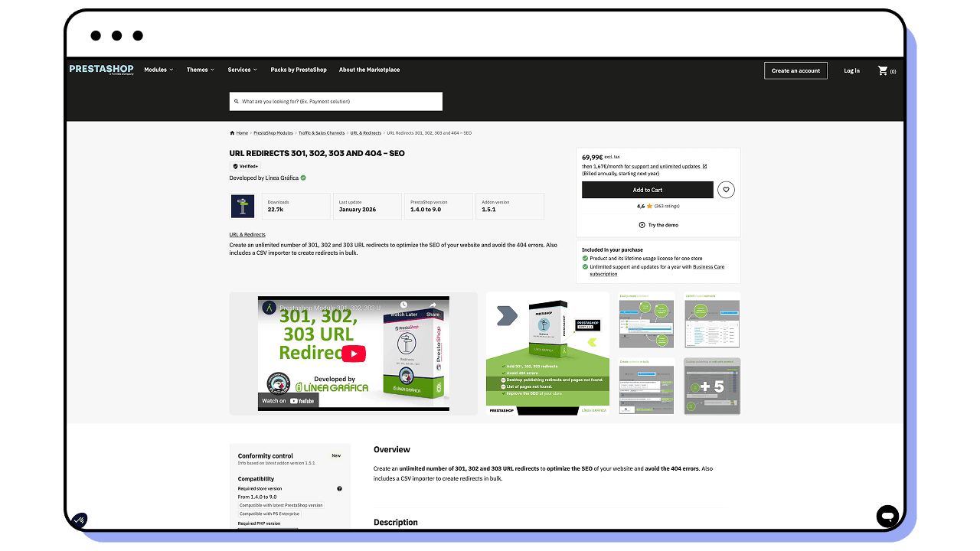Open the shopping cart
980x551 pixels.
pos(882,70)
